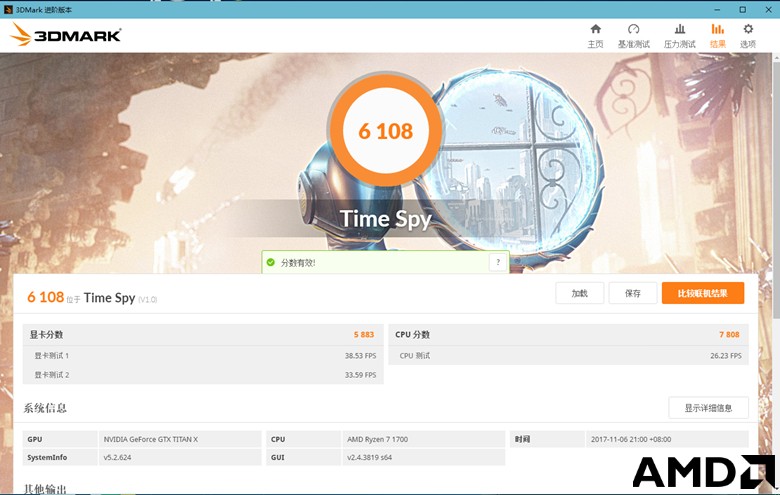Click the 显卡测试 2 33.59 FPS row
Image resolution: width=780 pixels, height=495 pixels.
[x=202, y=375]
